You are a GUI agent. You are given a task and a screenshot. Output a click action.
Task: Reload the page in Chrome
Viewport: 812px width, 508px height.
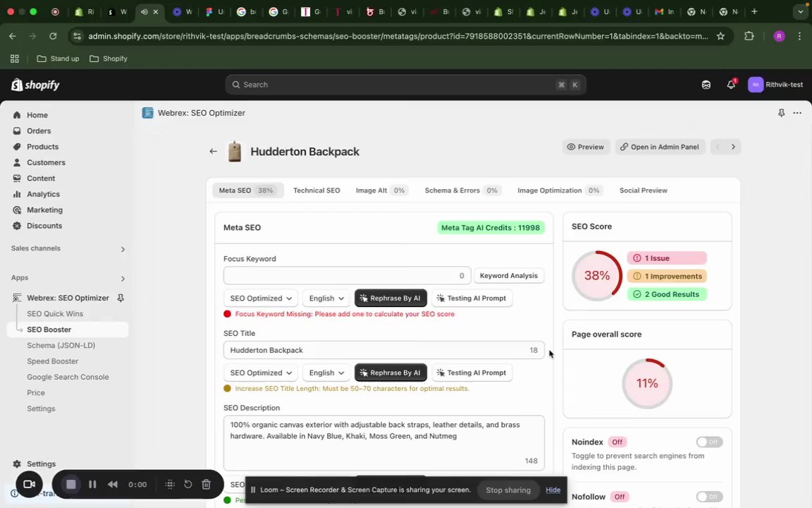click(x=53, y=36)
